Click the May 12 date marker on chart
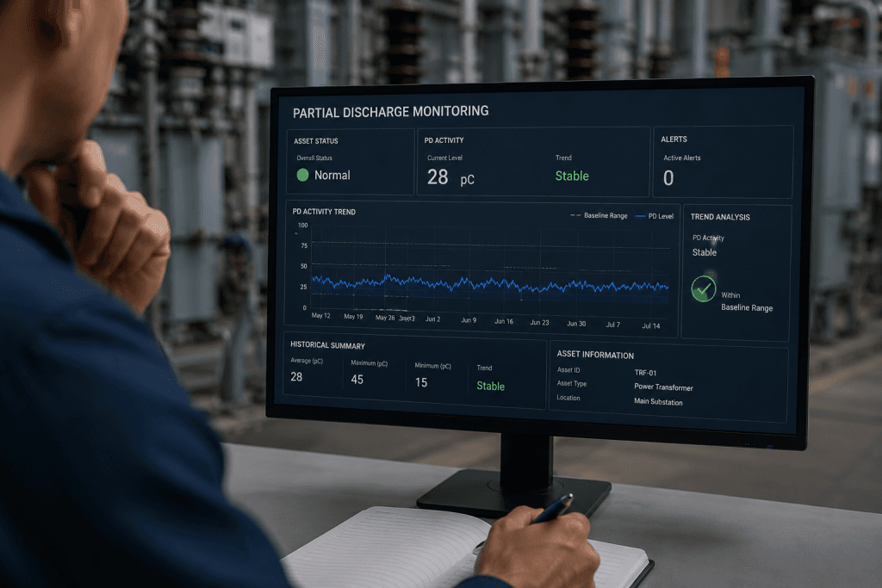Viewport: 882px width, 588px height. click(x=321, y=315)
